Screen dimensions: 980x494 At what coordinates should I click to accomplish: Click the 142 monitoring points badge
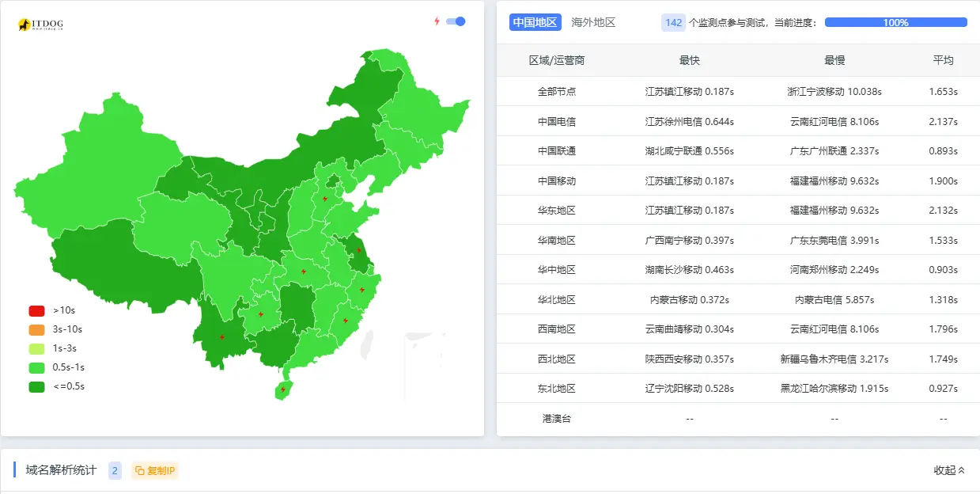673,22
